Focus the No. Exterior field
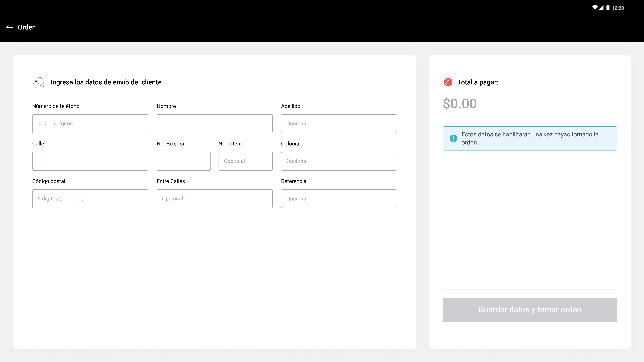Viewport: 644px width, 362px height. (x=184, y=161)
